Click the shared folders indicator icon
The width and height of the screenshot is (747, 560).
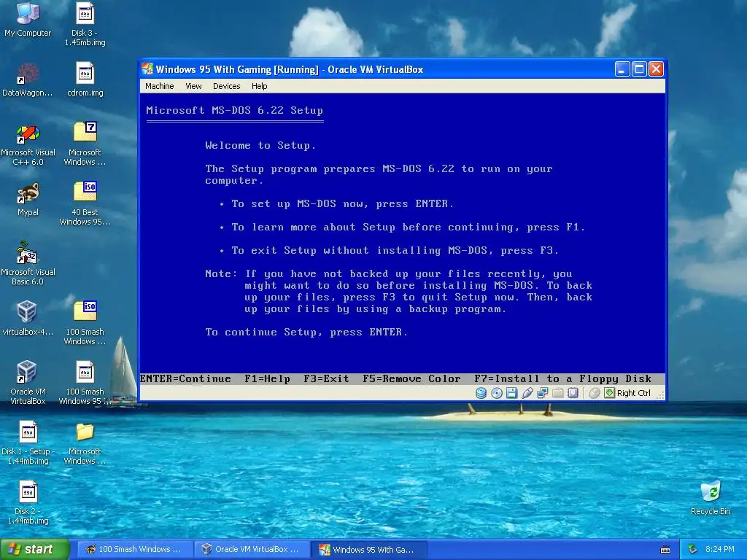(x=557, y=393)
